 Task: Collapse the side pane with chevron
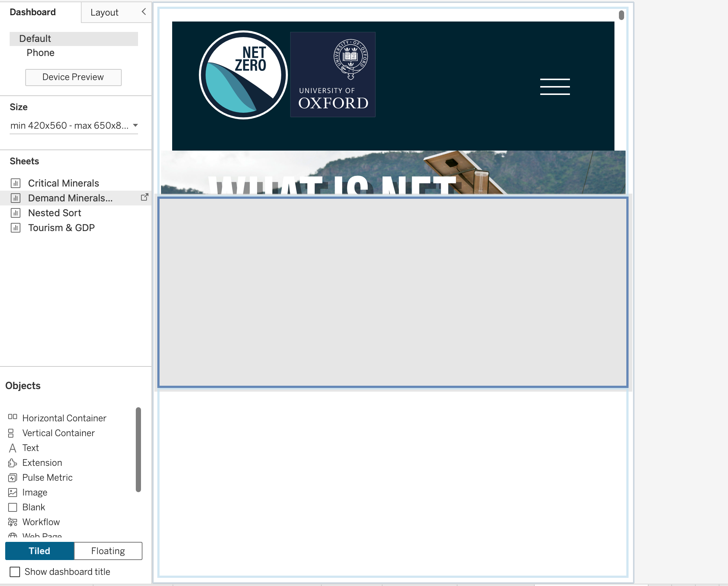[144, 11]
